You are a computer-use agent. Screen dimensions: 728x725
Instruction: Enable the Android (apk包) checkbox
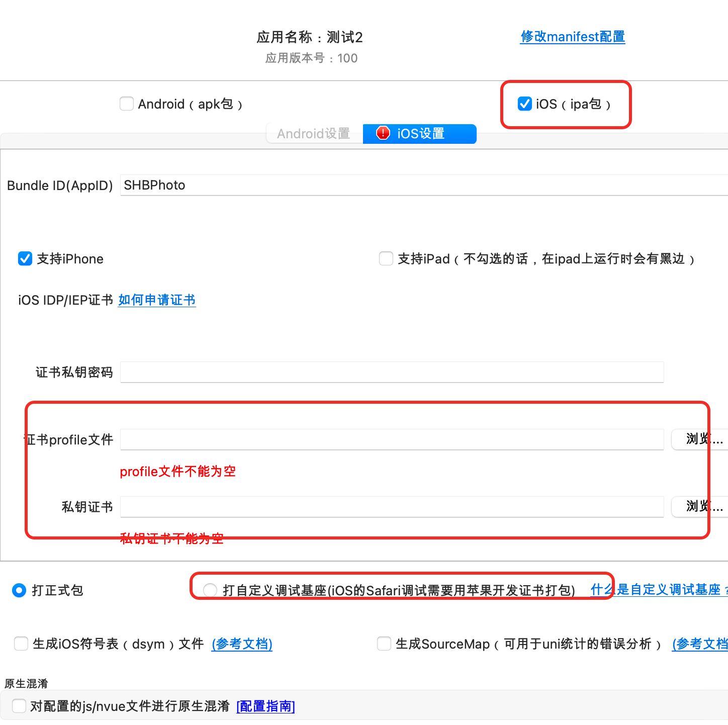127,104
